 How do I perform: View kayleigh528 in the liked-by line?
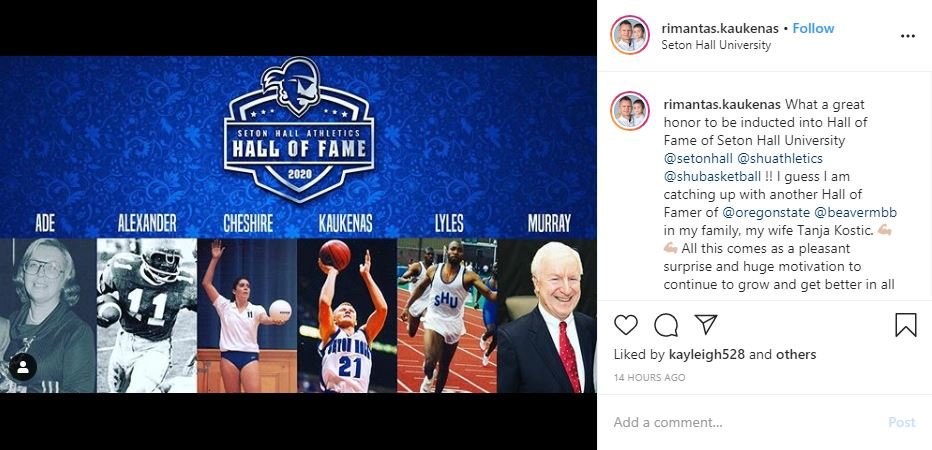point(706,355)
